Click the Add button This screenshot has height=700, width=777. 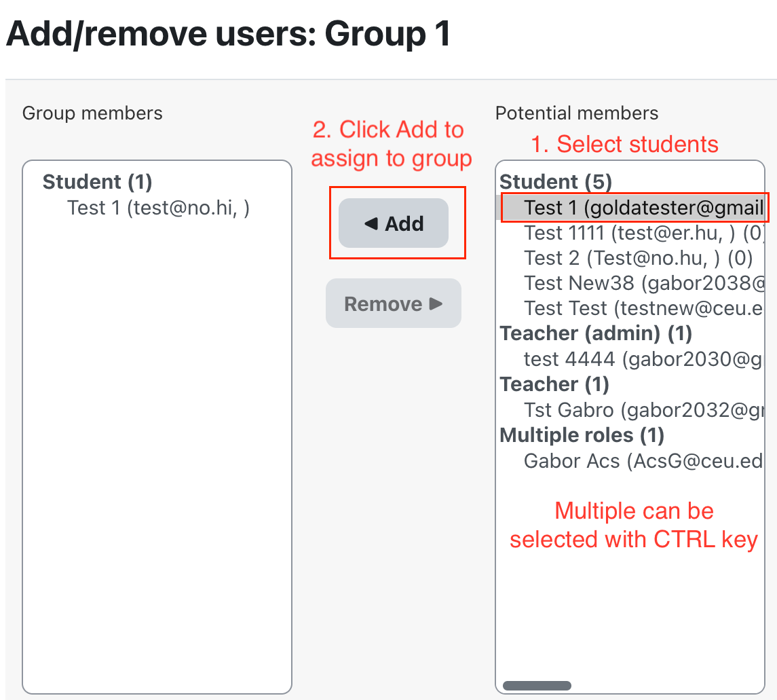(394, 223)
